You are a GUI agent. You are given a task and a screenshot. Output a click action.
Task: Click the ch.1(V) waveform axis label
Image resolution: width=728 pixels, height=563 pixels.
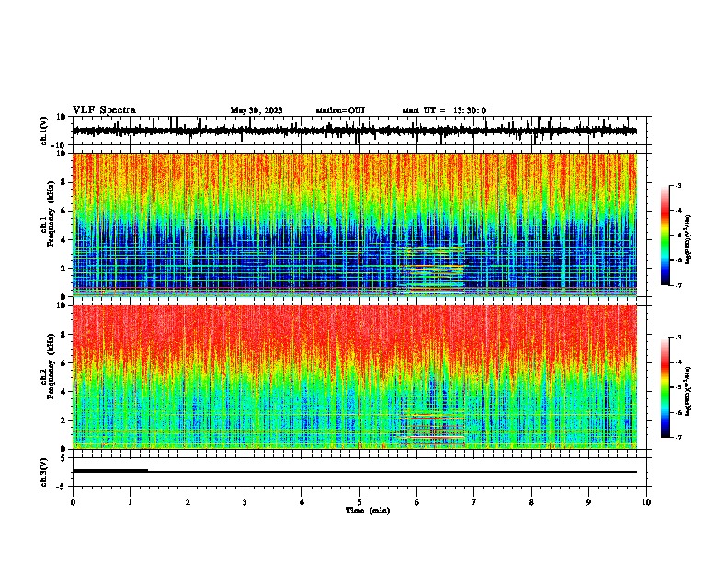[x=44, y=131]
